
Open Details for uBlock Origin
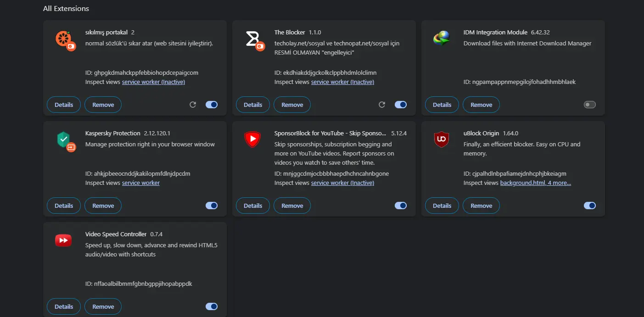tap(442, 206)
